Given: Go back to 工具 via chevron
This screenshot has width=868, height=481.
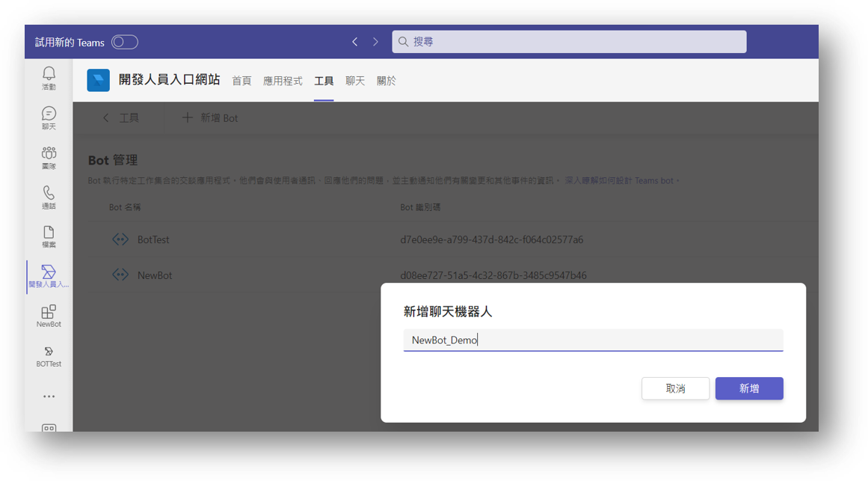Looking at the screenshot, I should pos(121,118).
